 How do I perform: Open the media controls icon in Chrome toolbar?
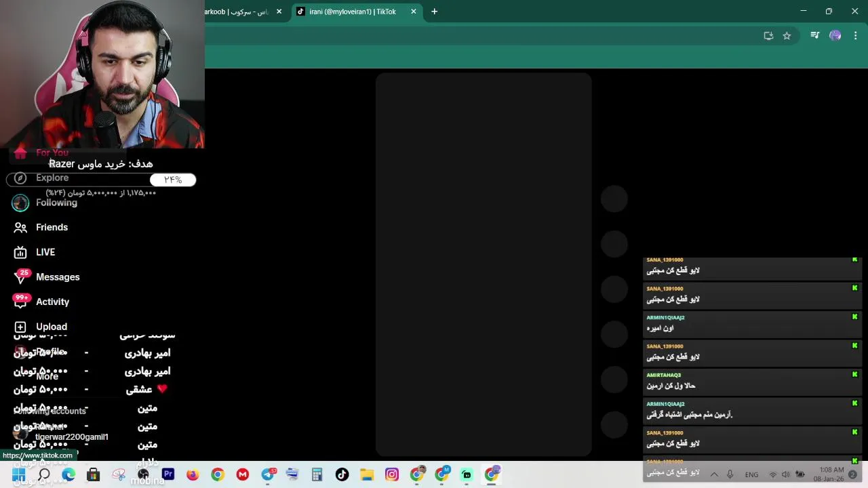click(815, 36)
